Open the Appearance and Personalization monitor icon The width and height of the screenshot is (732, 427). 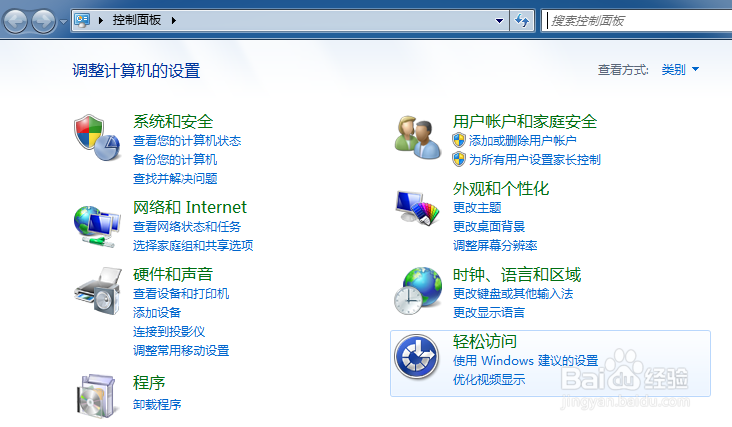[x=418, y=208]
